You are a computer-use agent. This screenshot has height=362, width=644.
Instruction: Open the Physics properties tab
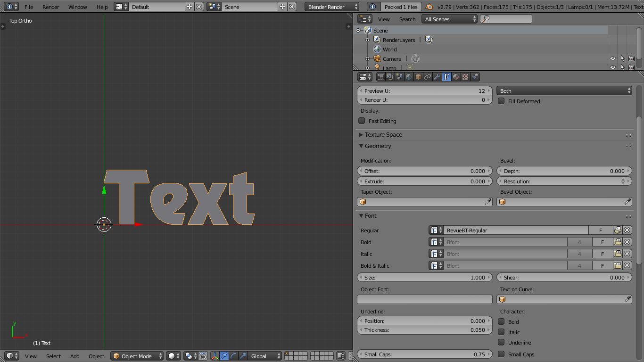tap(475, 77)
